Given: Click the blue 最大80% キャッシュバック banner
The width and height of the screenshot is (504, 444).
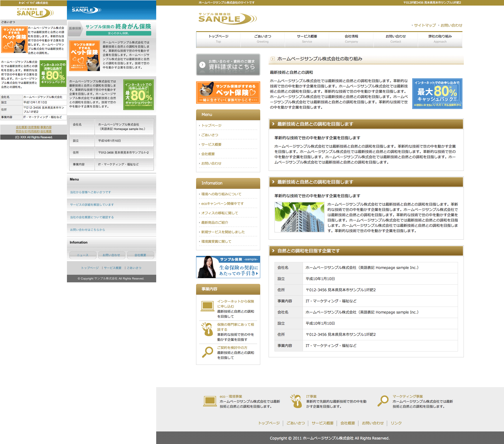Looking at the screenshot, I should [437, 94].
